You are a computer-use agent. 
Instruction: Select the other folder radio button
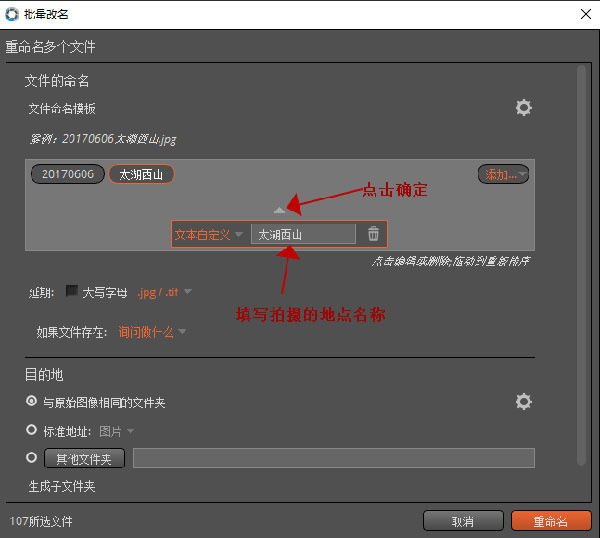[x=31, y=458]
